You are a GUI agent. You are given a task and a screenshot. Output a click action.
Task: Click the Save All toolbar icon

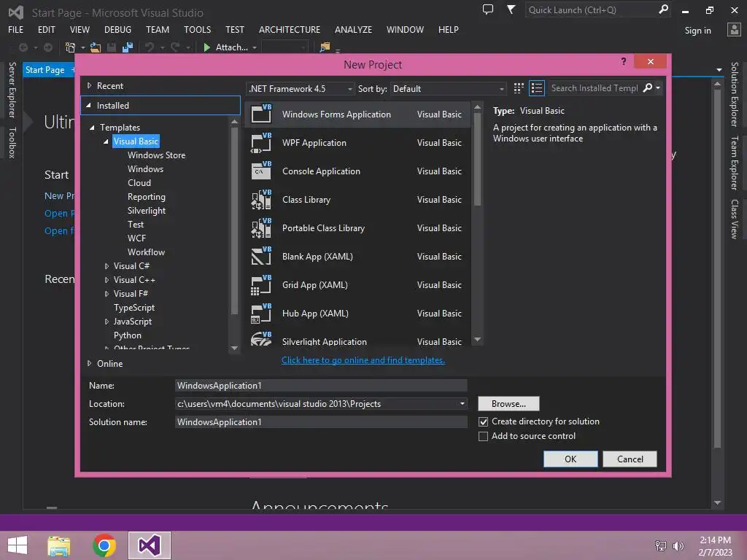(x=127, y=47)
